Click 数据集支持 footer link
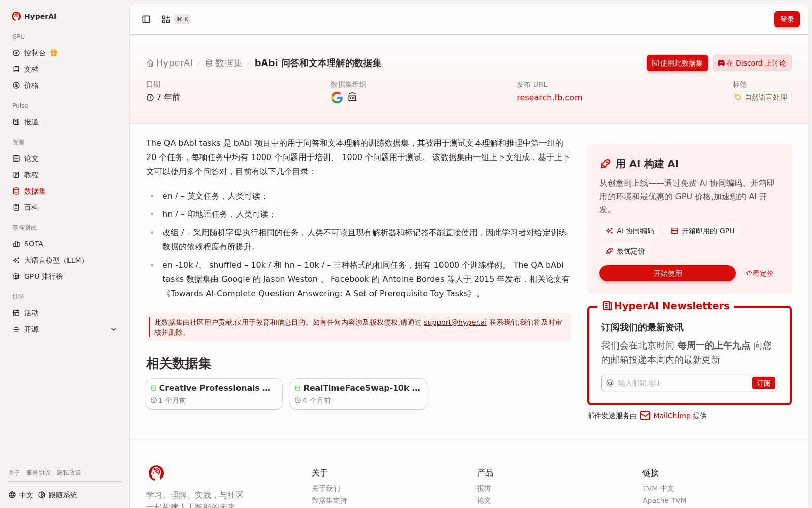The width and height of the screenshot is (812, 508). pyautogui.click(x=329, y=500)
